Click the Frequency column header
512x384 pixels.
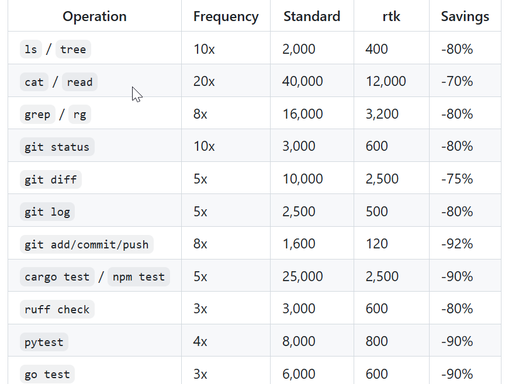tap(226, 16)
